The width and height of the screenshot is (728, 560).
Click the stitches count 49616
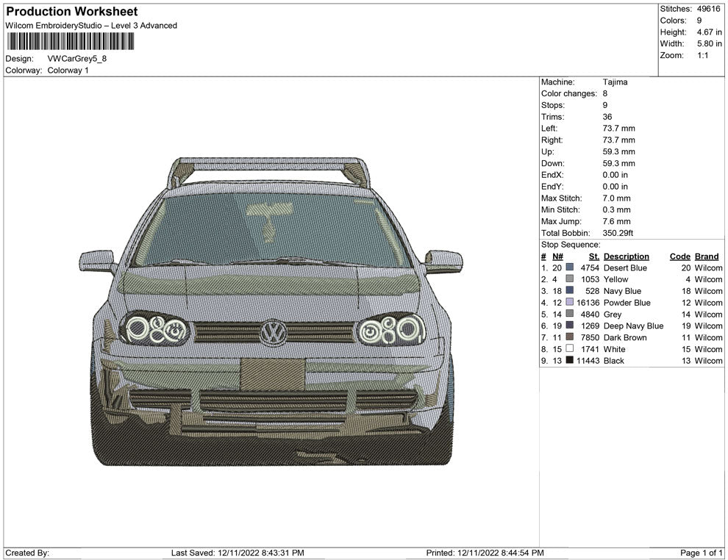(x=708, y=9)
